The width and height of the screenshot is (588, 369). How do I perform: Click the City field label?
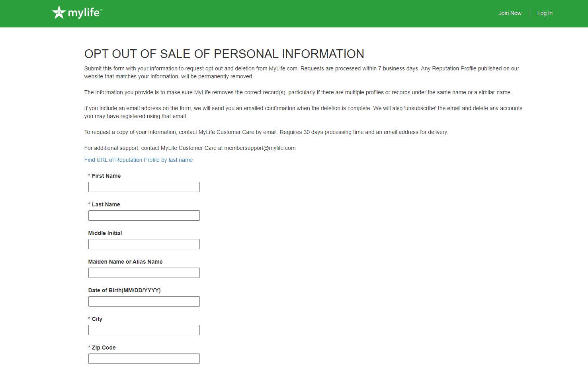tap(97, 319)
